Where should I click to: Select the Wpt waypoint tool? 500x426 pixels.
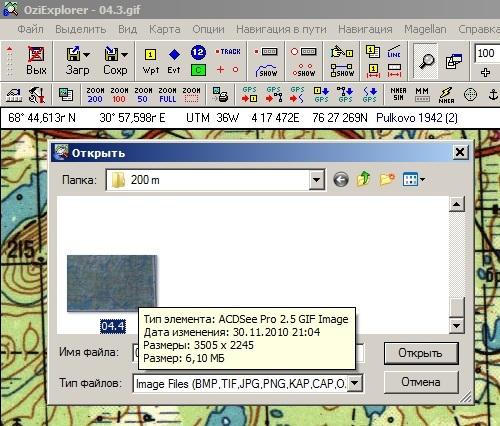tap(150, 61)
